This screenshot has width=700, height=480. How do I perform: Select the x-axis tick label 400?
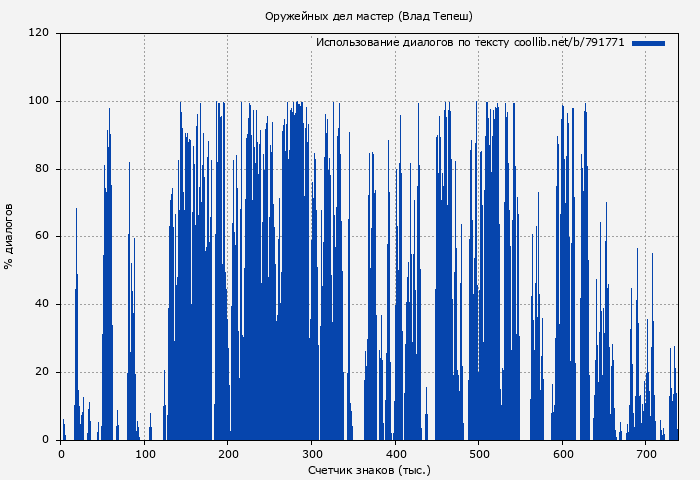coord(395,454)
